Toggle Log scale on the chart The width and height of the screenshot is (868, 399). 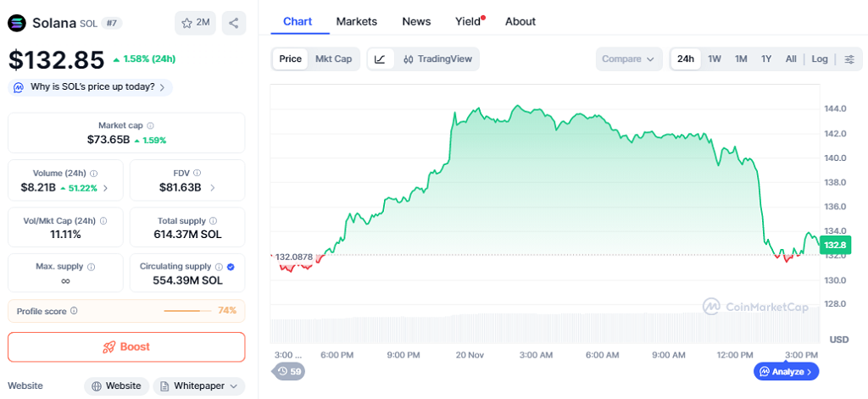coord(820,58)
